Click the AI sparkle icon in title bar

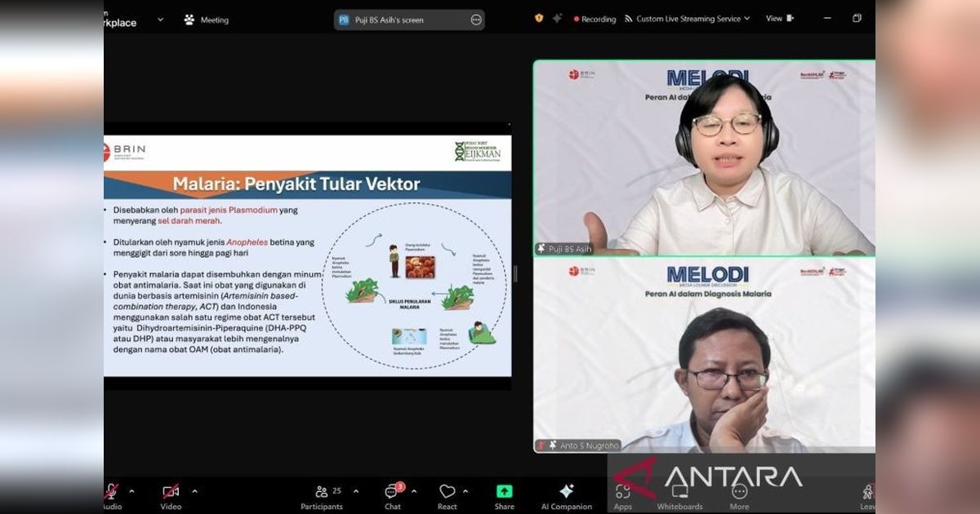point(557,18)
